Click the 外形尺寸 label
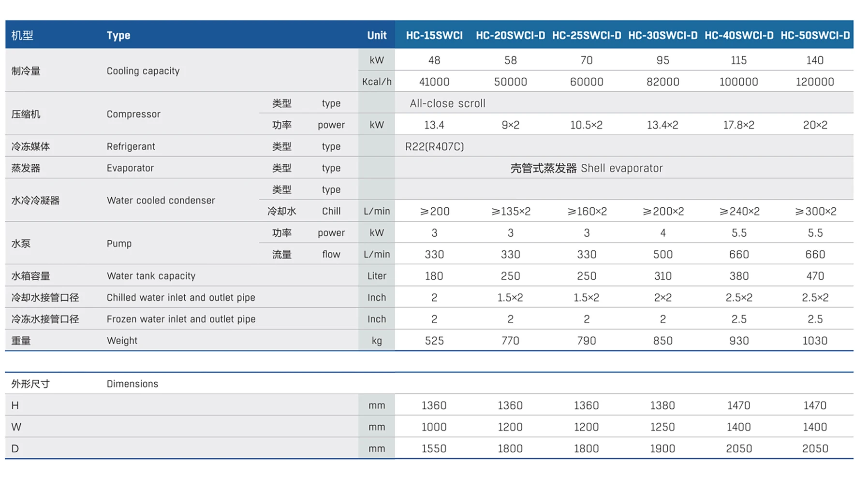Image resolution: width=868 pixels, height=490 pixels. pos(30,384)
